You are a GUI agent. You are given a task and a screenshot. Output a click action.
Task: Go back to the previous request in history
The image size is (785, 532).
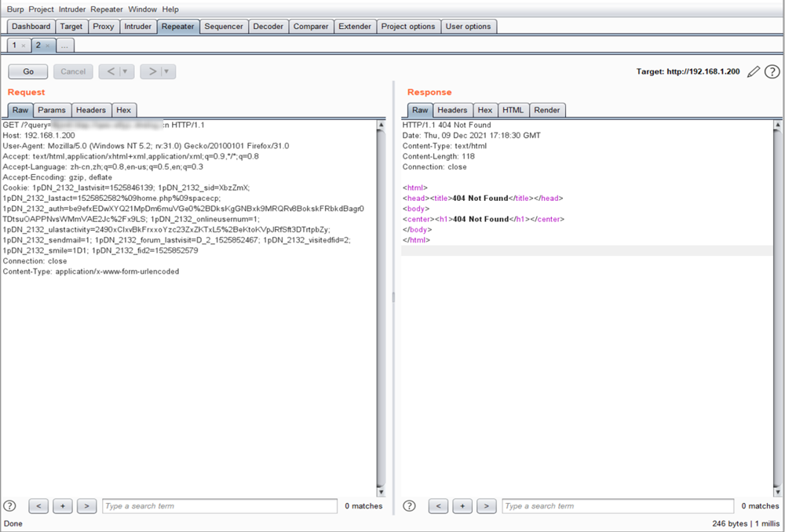point(111,71)
